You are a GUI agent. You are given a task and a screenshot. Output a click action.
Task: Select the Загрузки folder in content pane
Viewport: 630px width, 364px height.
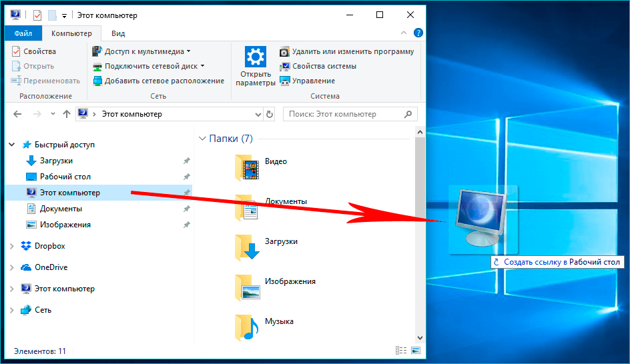click(266, 247)
